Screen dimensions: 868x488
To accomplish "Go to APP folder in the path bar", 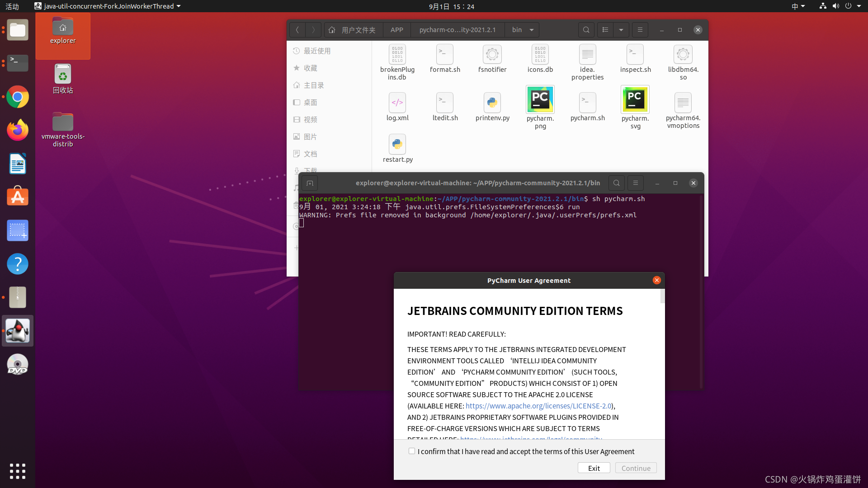I will [x=396, y=30].
